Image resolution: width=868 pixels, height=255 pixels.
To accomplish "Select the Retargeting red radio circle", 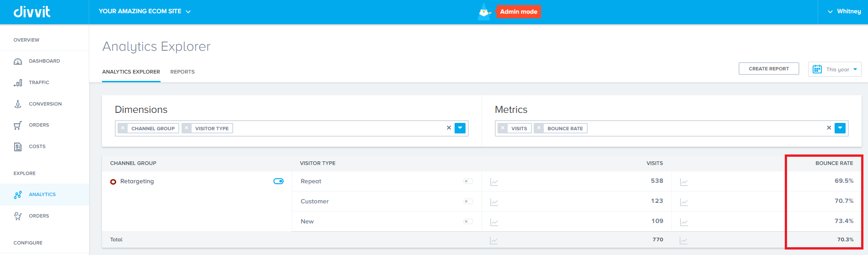I will (113, 182).
